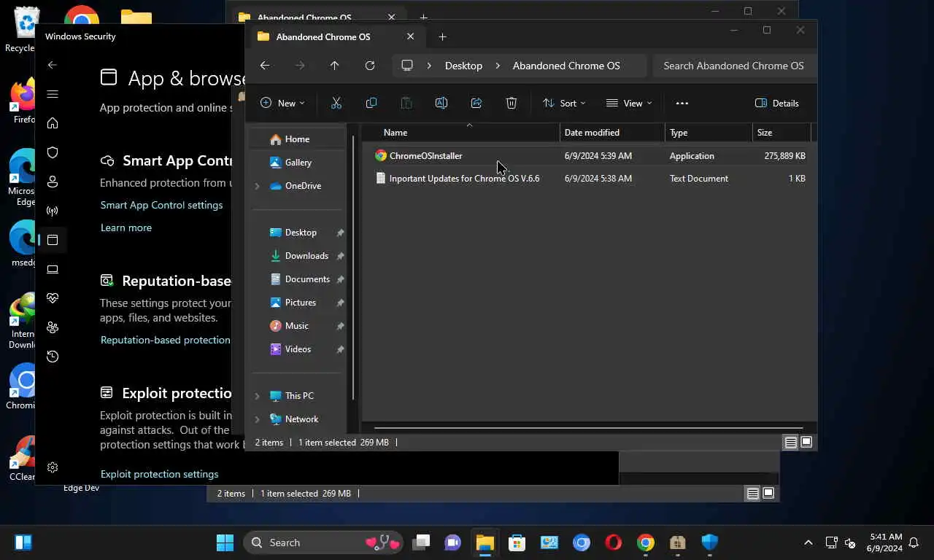Screen dimensions: 934x560
Task: Switch to large thumbnails view in status bar
Action: 806,442
